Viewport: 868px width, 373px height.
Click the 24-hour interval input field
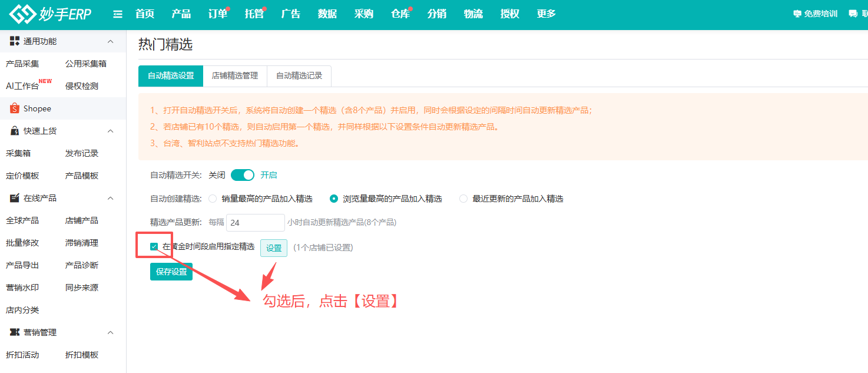(255, 223)
